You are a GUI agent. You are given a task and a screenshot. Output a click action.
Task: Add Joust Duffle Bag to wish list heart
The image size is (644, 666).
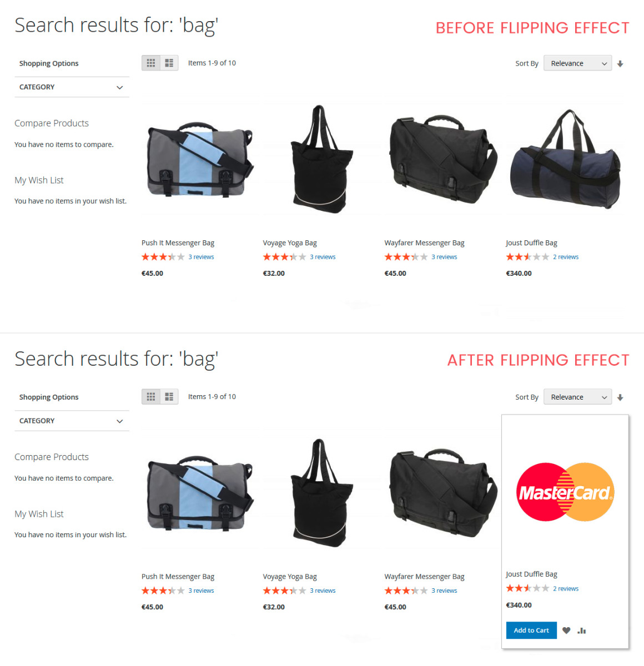click(x=566, y=630)
